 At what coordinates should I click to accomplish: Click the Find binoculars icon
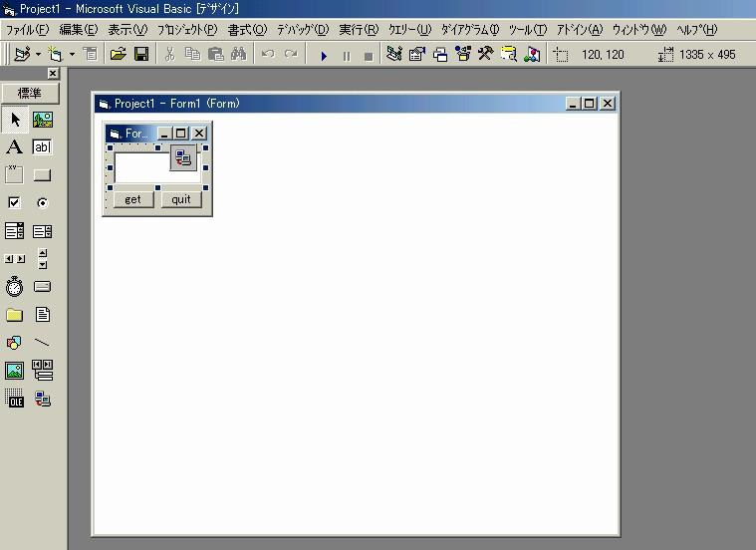pos(239,54)
